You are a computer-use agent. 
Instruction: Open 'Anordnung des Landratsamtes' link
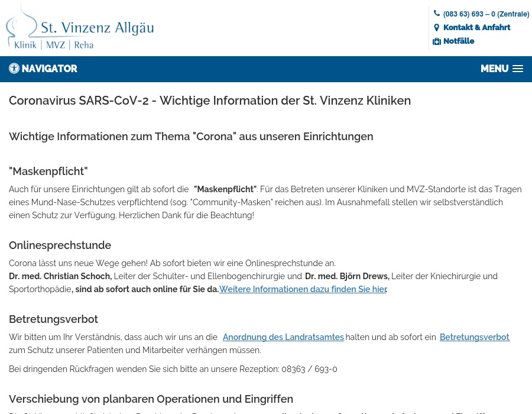coord(283,337)
